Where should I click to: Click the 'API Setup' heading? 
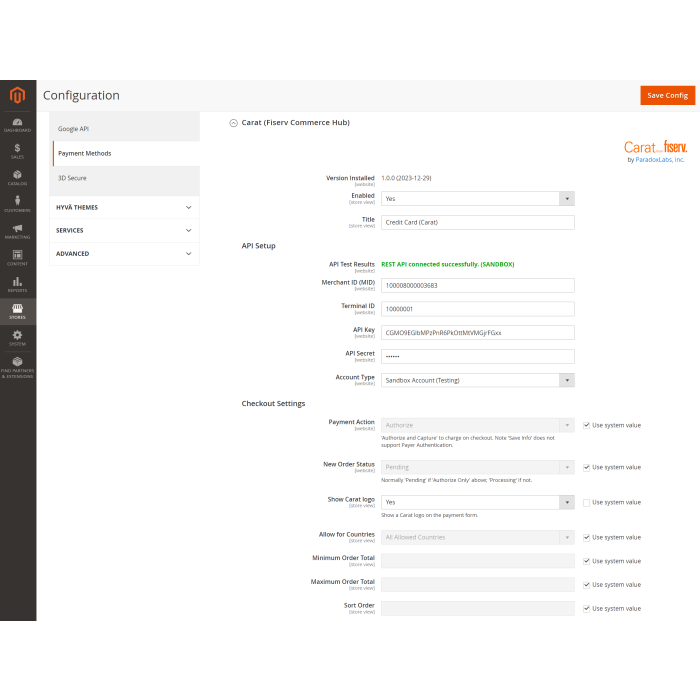coord(258,246)
